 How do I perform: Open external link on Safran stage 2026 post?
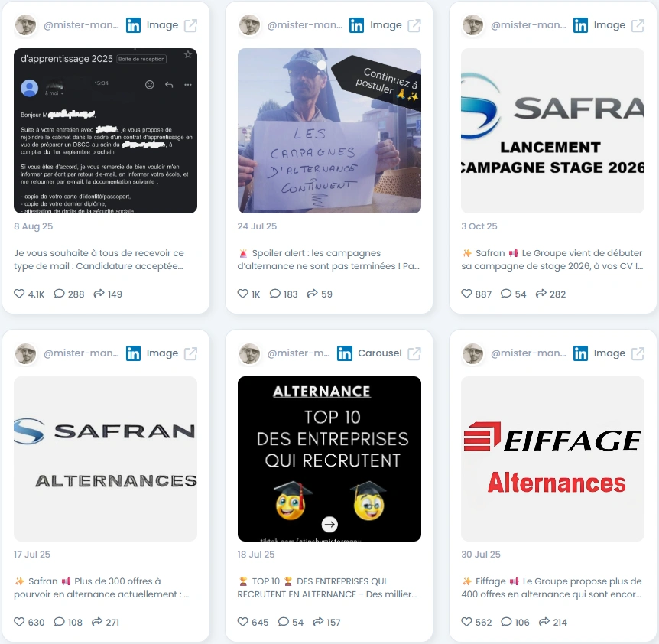click(638, 26)
